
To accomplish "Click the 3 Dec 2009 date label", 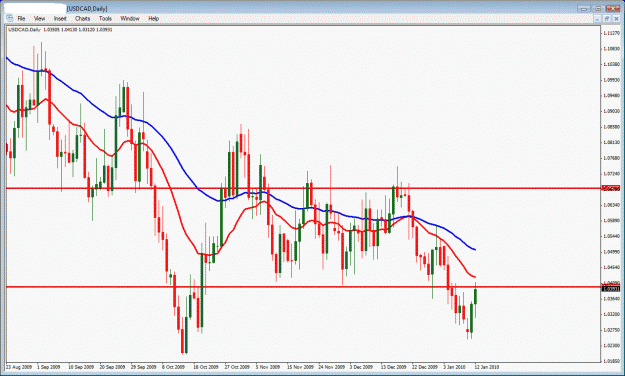I will (x=361, y=367).
